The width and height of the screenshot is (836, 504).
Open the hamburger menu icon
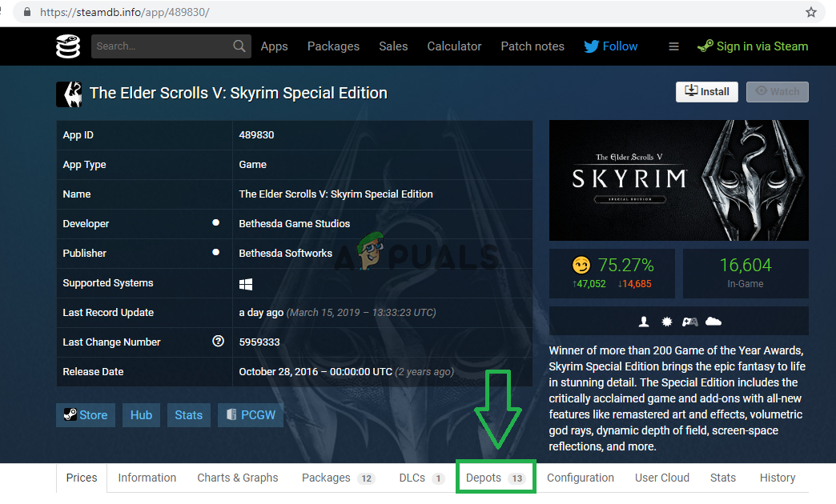click(674, 47)
